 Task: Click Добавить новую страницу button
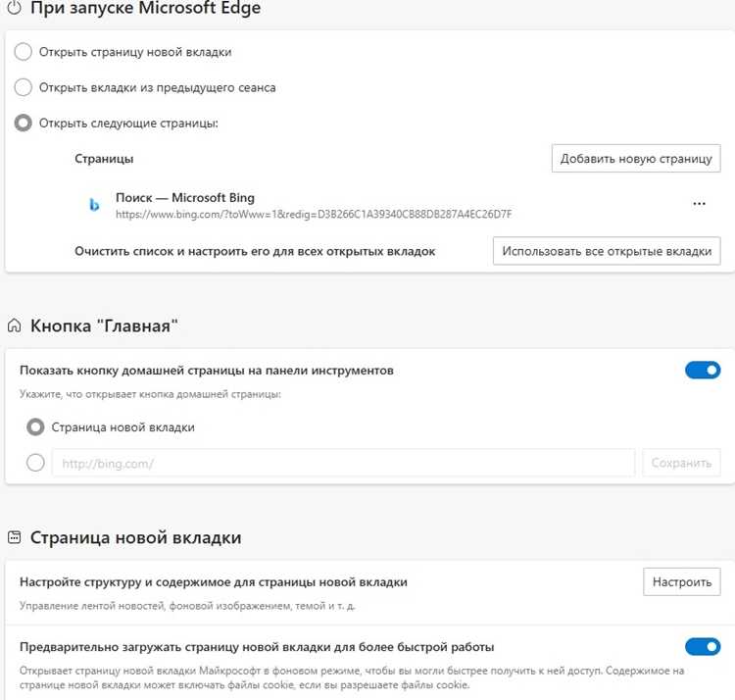[636, 159]
